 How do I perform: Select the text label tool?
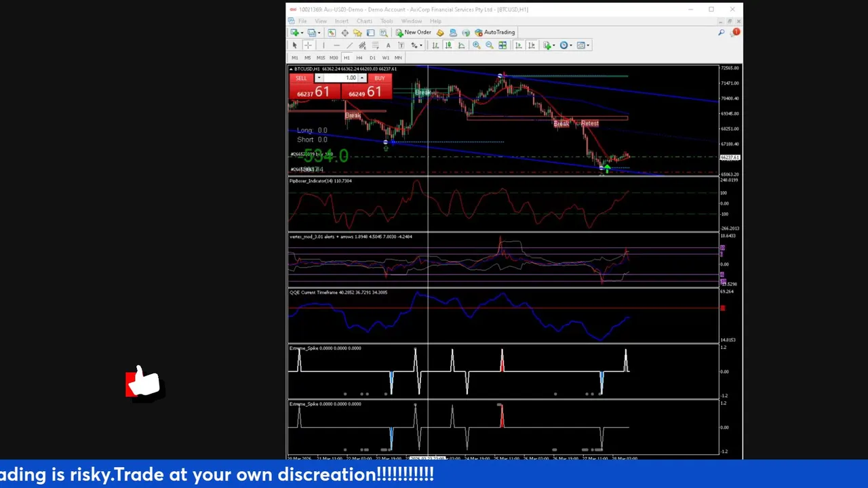point(401,45)
